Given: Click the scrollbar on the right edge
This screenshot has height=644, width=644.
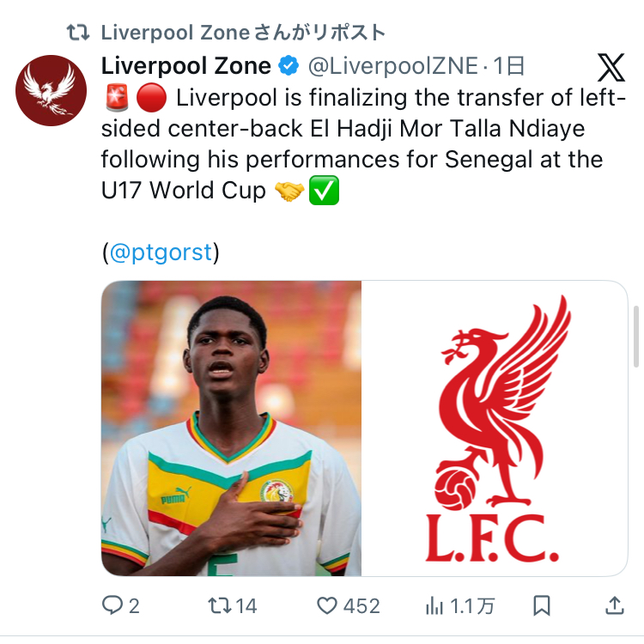Looking at the screenshot, I should point(635,337).
